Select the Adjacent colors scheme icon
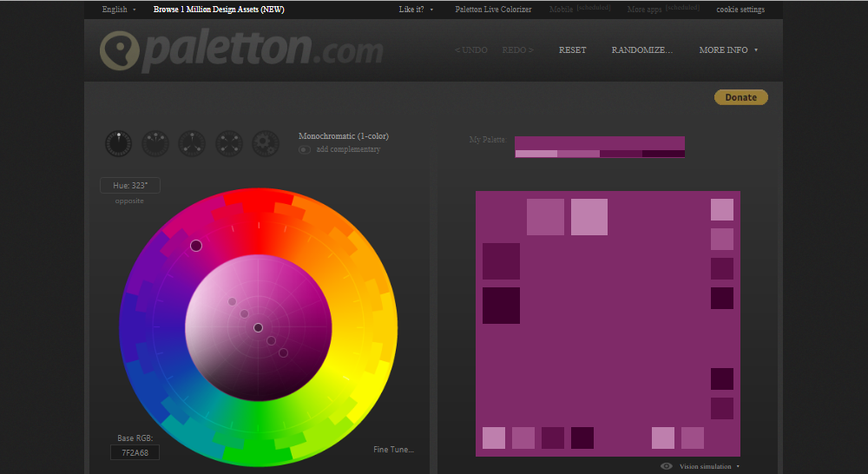This screenshot has height=474, width=868. click(x=155, y=144)
